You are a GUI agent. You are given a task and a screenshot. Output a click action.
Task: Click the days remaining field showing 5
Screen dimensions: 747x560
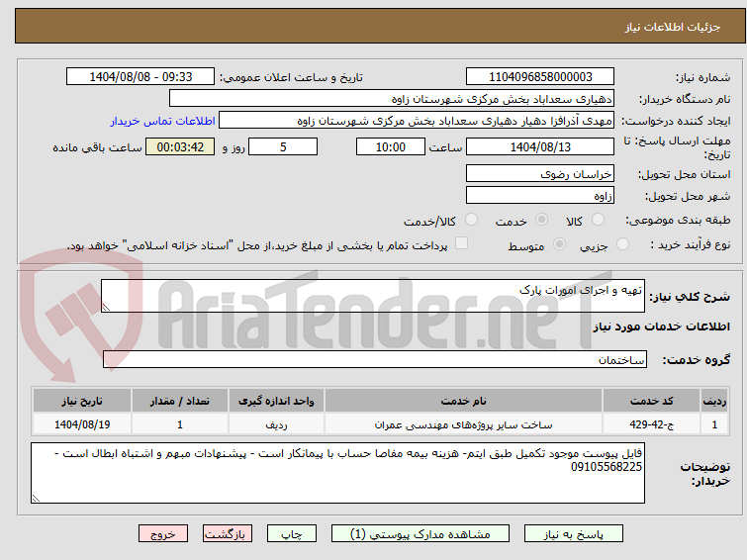tap(283, 146)
